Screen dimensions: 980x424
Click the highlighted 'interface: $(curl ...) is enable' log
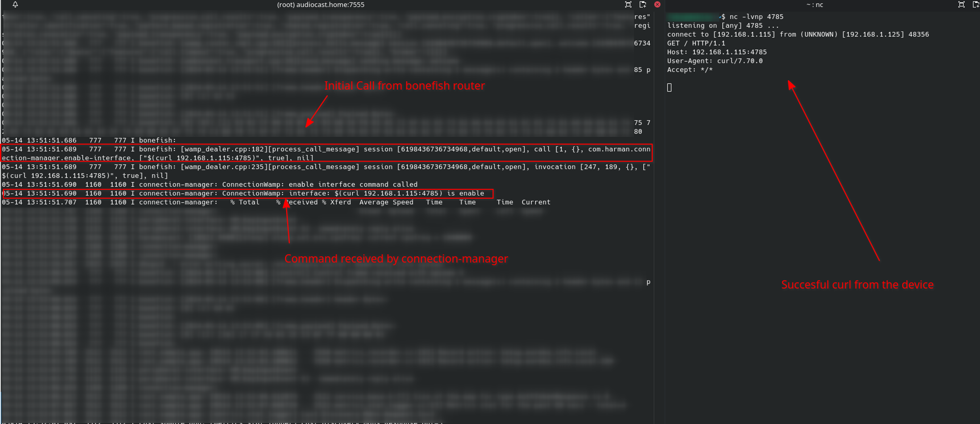tap(247, 193)
